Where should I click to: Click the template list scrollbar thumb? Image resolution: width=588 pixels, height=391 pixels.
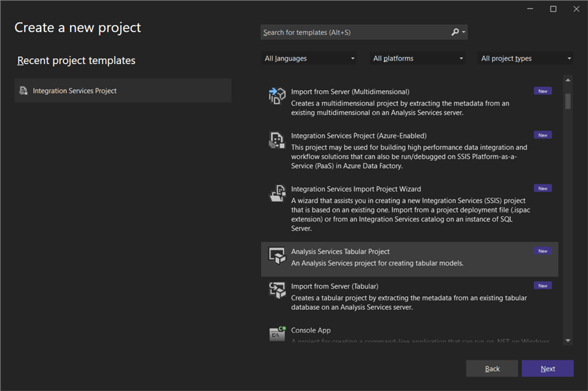tap(568, 101)
